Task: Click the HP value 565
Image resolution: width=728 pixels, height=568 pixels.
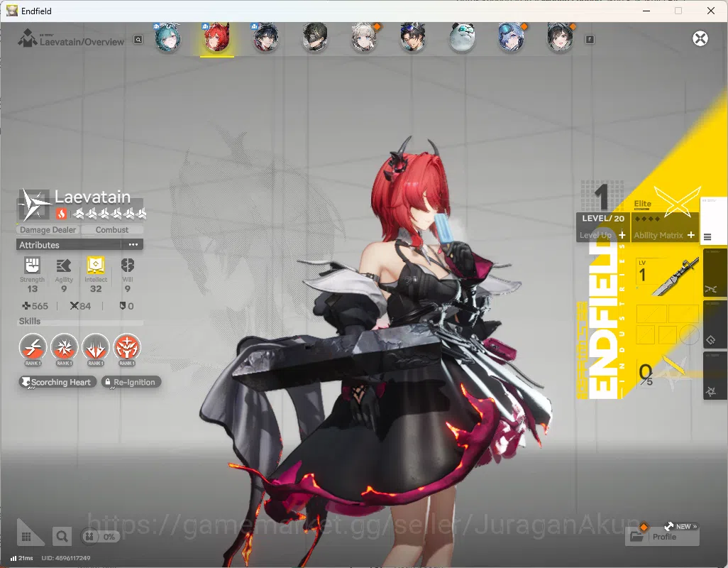Action: coord(35,306)
